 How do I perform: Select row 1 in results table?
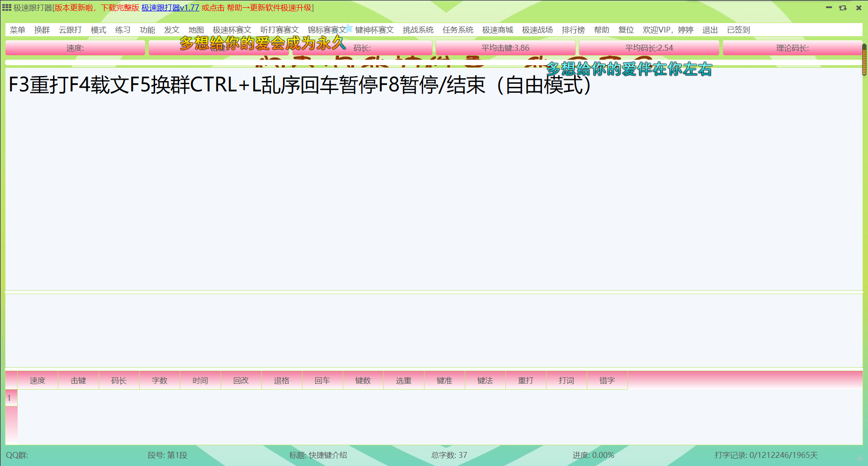point(11,398)
